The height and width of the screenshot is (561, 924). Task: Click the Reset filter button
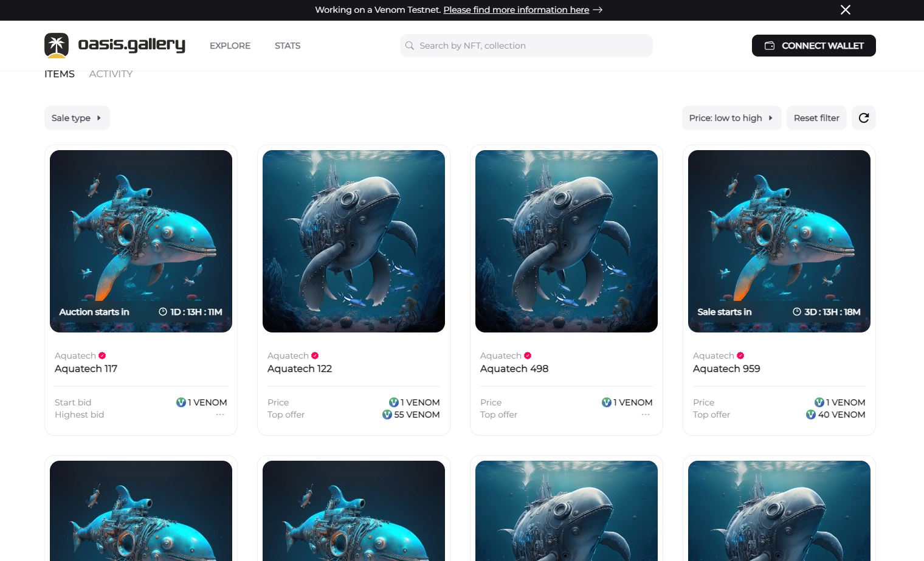coord(816,117)
